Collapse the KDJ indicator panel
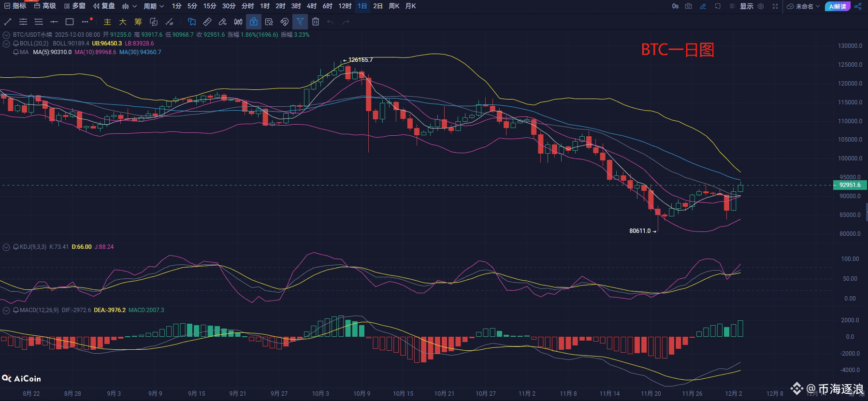The height and width of the screenshot is (401, 868). tap(6, 247)
